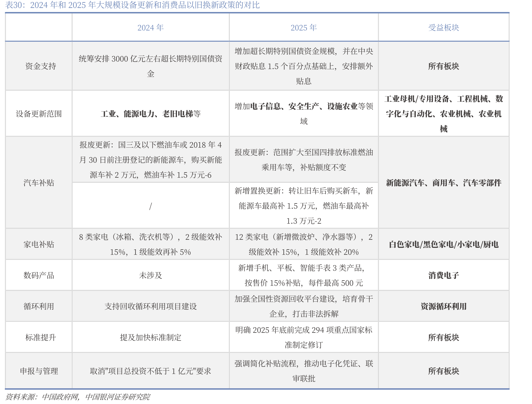532x404 pixels.
Task: Click cell about 3000 亿元 special bonds
Action: (x=151, y=66)
